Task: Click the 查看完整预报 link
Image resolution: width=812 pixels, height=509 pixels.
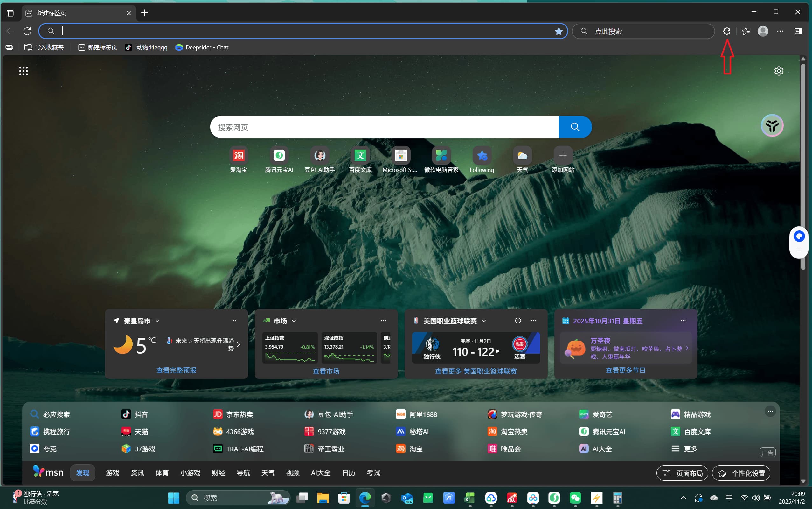Action: [x=176, y=370]
